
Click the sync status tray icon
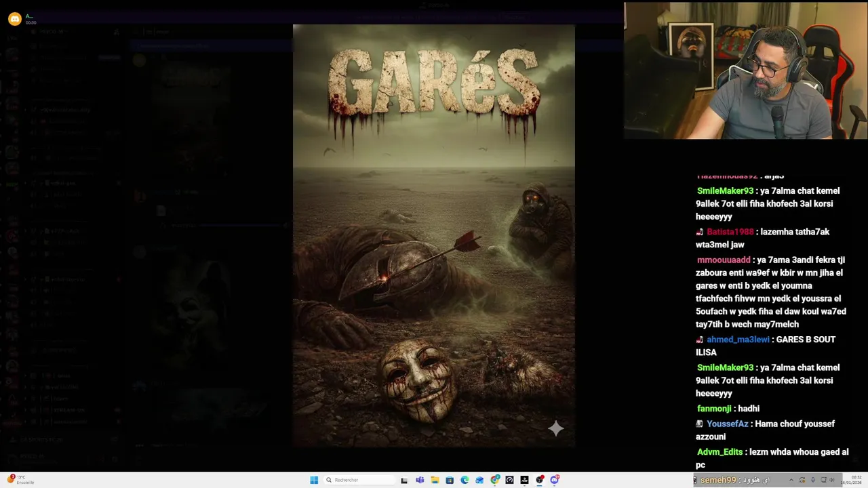point(802,480)
